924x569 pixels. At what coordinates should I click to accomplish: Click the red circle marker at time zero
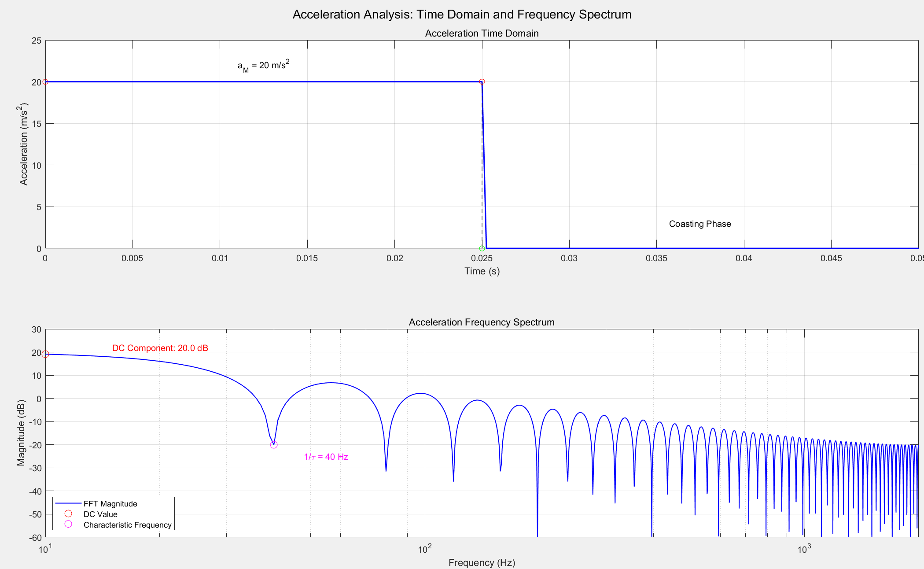(45, 82)
